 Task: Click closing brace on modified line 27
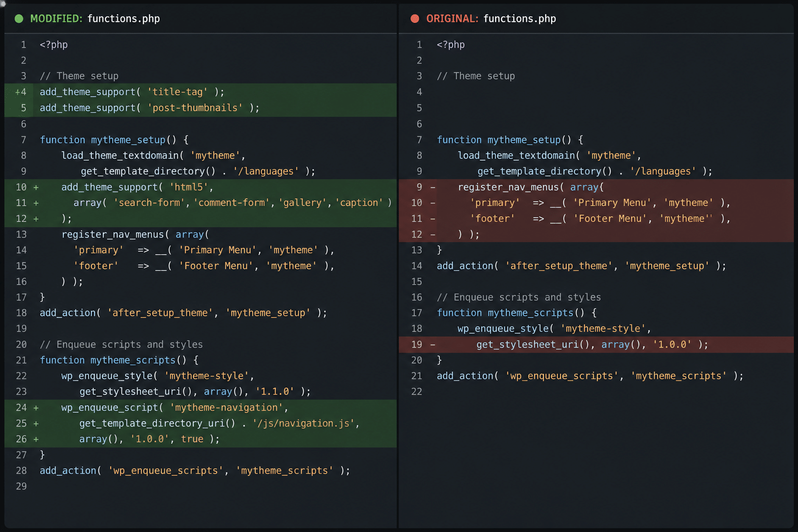pyautogui.click(x=43, y=455)
